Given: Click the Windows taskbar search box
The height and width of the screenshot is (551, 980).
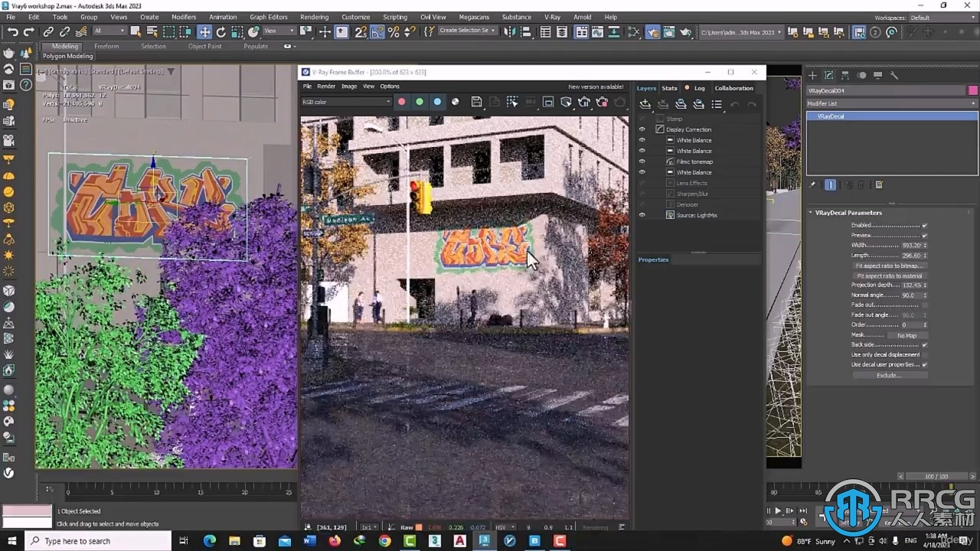Looking at the screenshot, I should point(98,541).
